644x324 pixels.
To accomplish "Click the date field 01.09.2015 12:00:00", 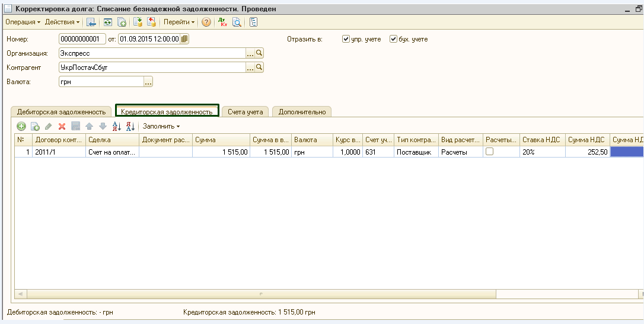I will pyautogui.click(x=149, y=39).
